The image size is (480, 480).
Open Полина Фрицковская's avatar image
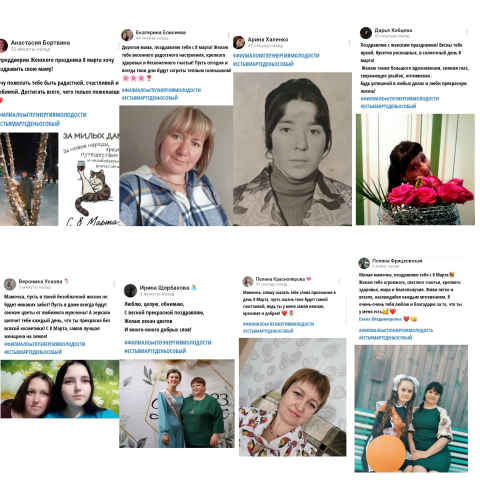pyautogui.click(x=364, y=263)
